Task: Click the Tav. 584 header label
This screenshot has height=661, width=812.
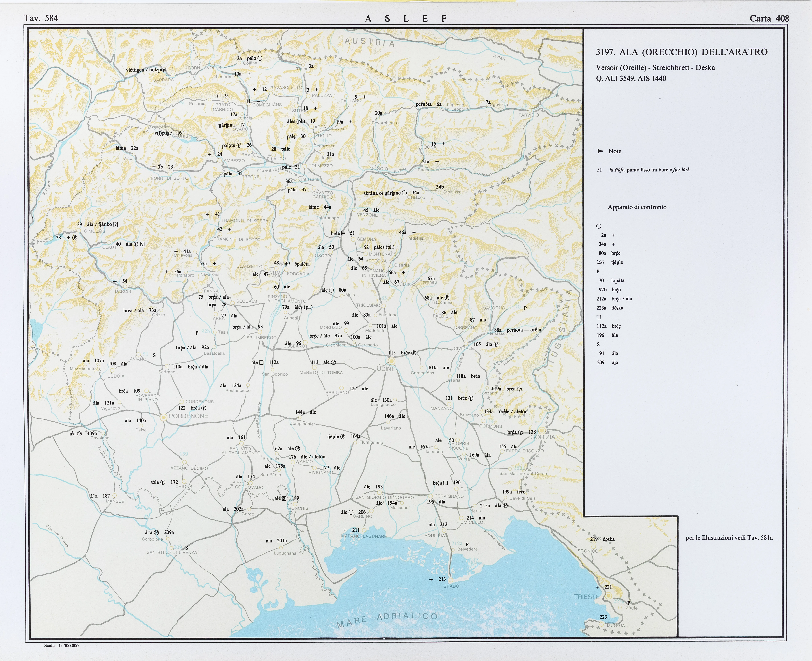Action: tap(41, 18)
